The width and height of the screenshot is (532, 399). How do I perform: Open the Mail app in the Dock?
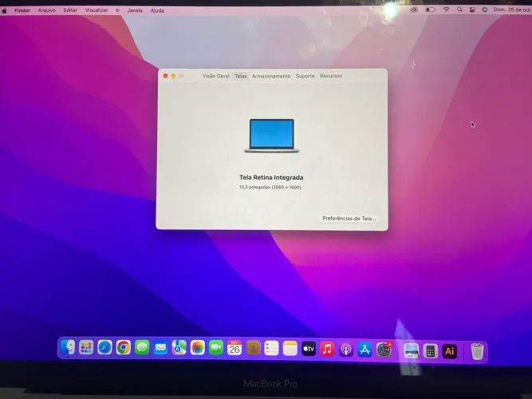(160, 348)
